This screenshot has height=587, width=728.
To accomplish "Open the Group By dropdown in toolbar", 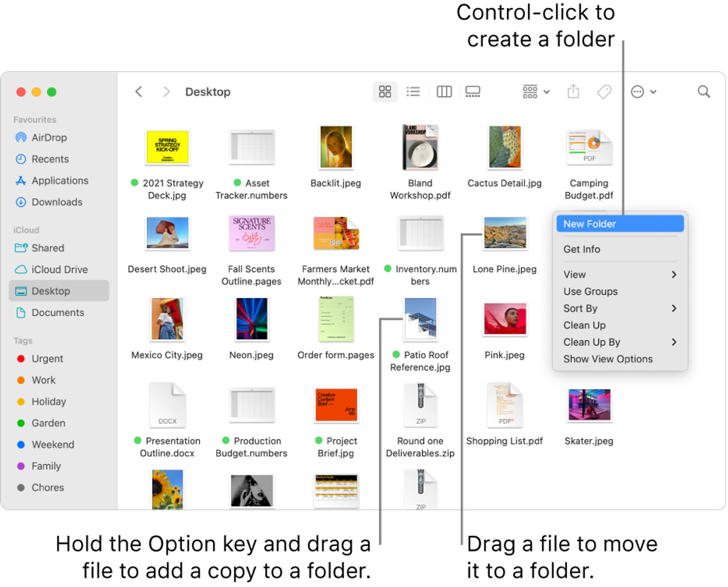I will [x=536, y=92].
